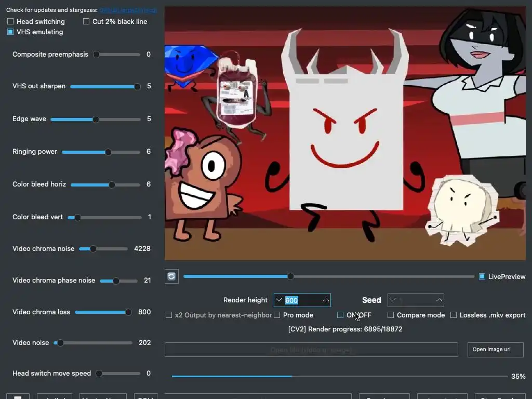This screenshot has height=399, width=532.
Task: Turn off the LivePreview checkbox
Action: click(x=482, y=276)
